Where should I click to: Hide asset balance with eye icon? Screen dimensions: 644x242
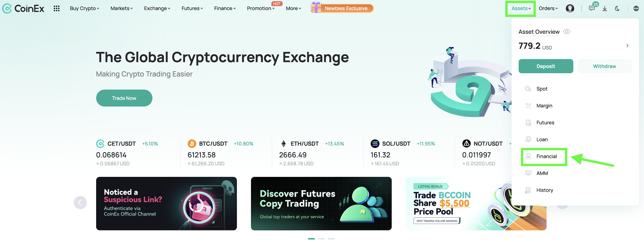[x=567, y=32]
